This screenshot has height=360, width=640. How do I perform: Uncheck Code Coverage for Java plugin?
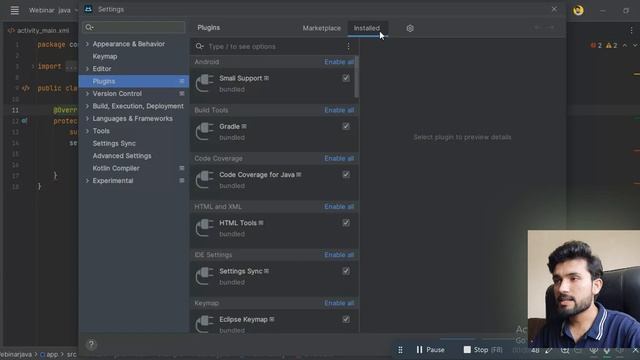click(346, 174)
